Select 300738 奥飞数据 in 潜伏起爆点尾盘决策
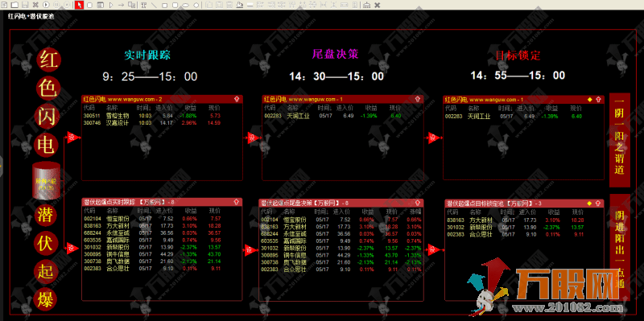The width and height of the screenshot is (644, 321). (x=341, y=262)
